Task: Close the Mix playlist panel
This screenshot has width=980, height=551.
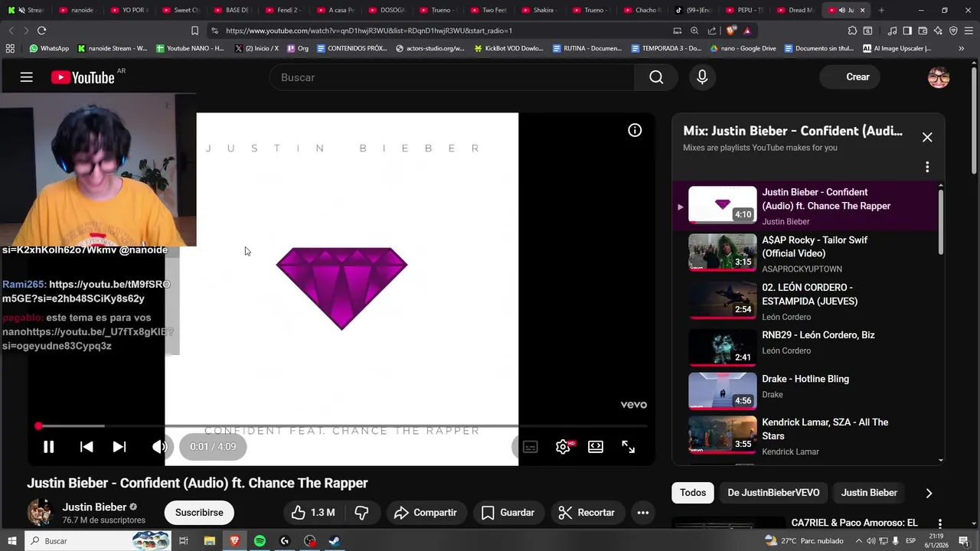Action: [927, 137]
